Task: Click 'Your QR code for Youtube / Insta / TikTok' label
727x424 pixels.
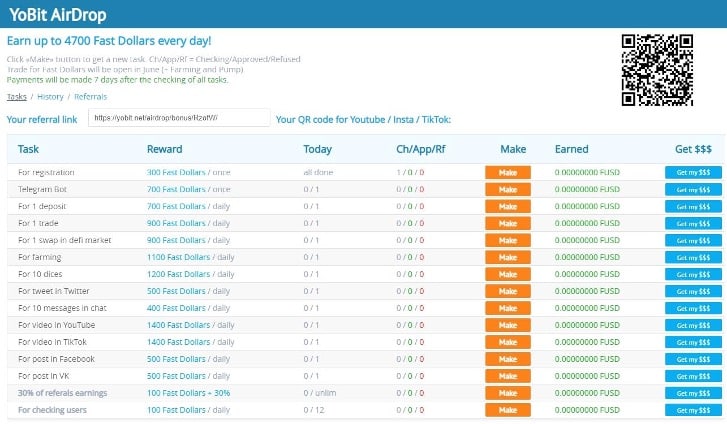Action: tap(363, 120)
